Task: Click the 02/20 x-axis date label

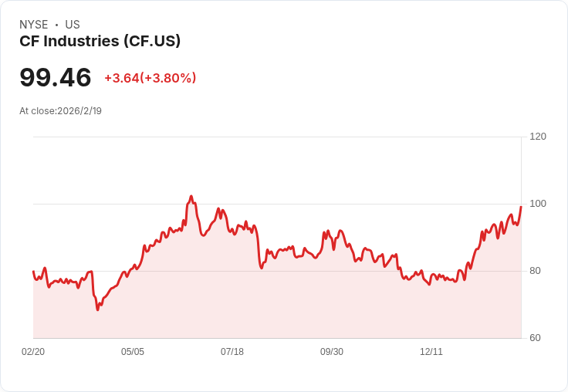Action: point(33,352)
